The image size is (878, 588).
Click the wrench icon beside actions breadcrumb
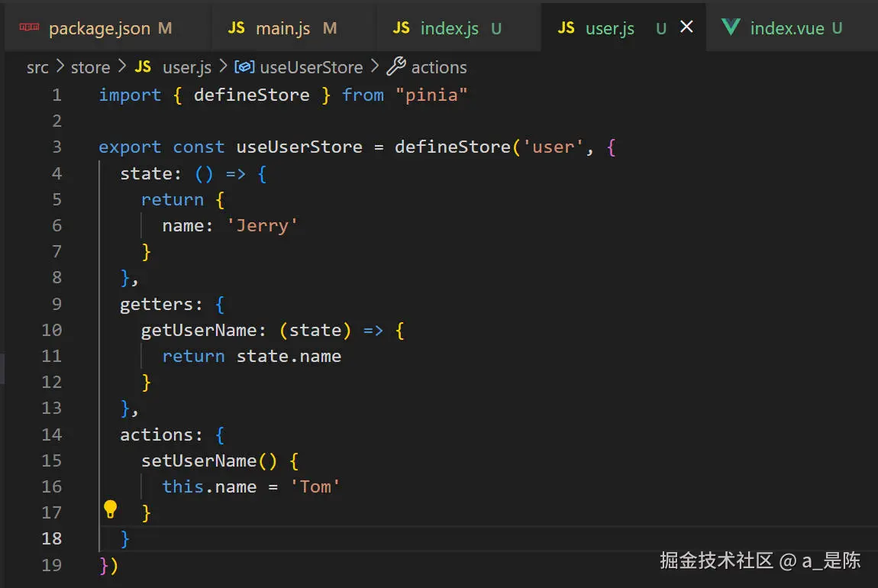pos(396,66)
